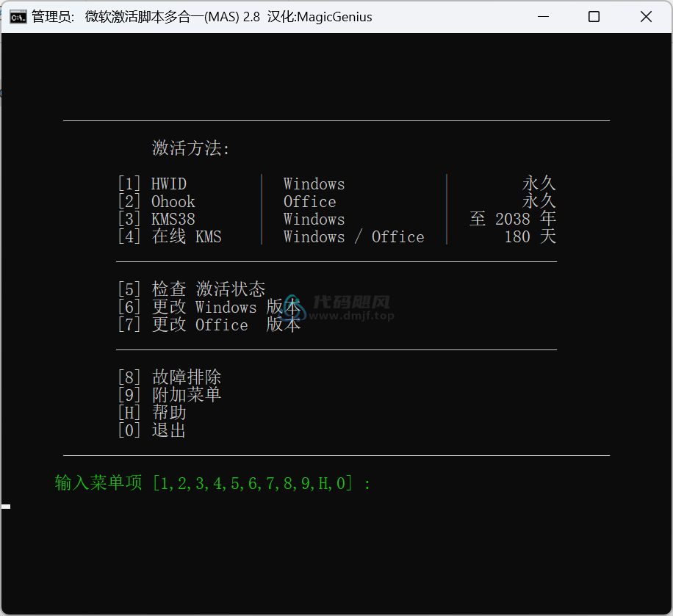
Task: Select row [7] 更改 Office 版本
Action: [x=209, y=325]
